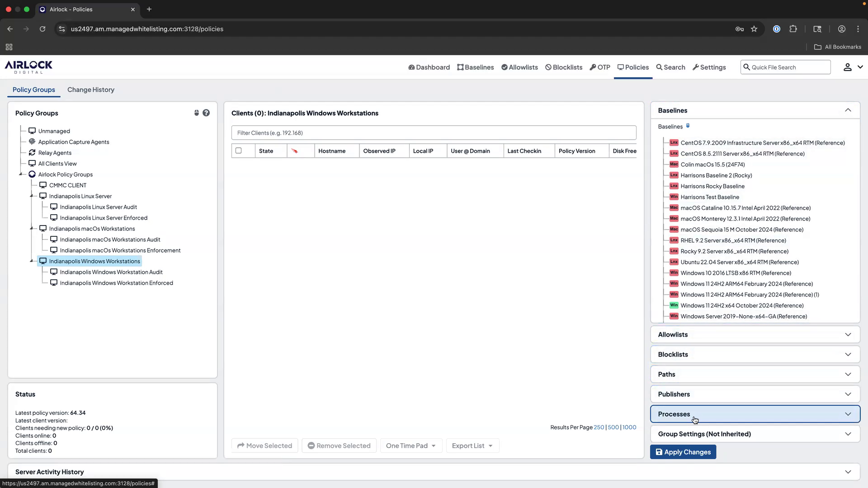Open the Search page
Image resolution: width=868 pixels, height=488 pixels.
[x=670, y=67]
